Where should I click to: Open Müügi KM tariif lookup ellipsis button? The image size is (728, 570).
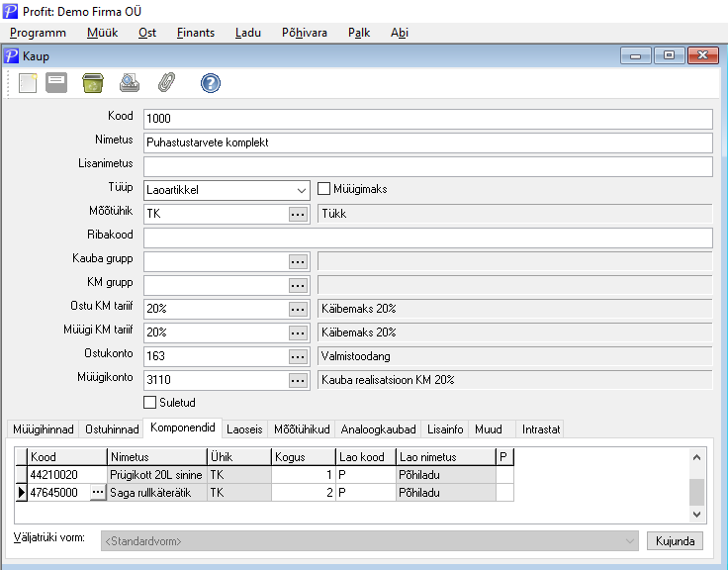(x=298, y=332)
